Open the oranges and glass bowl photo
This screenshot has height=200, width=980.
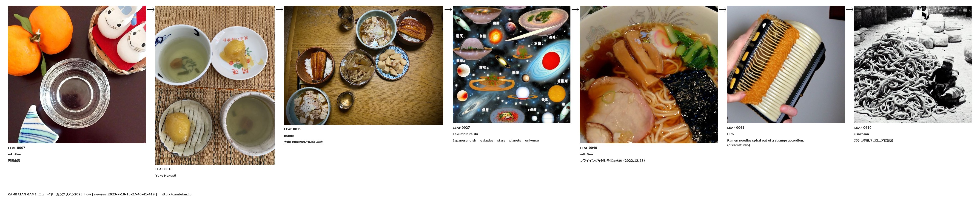pyautogui.click(x=77, y=74)
